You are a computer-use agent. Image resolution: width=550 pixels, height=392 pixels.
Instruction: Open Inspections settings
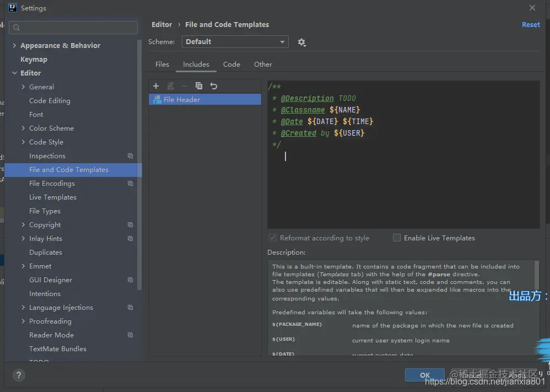47,156
